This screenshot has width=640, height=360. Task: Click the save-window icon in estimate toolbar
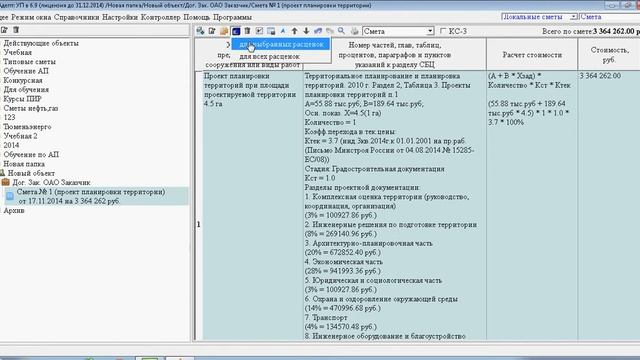(271, 31)
